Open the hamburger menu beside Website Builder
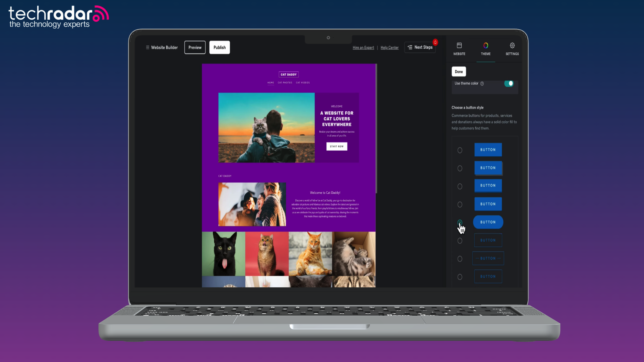 tap(147, 47)
